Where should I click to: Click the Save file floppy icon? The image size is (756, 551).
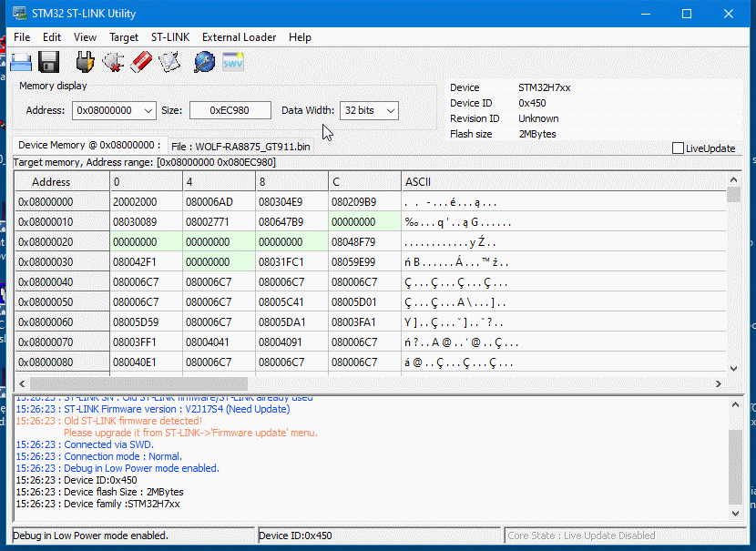tap(49, 62)
